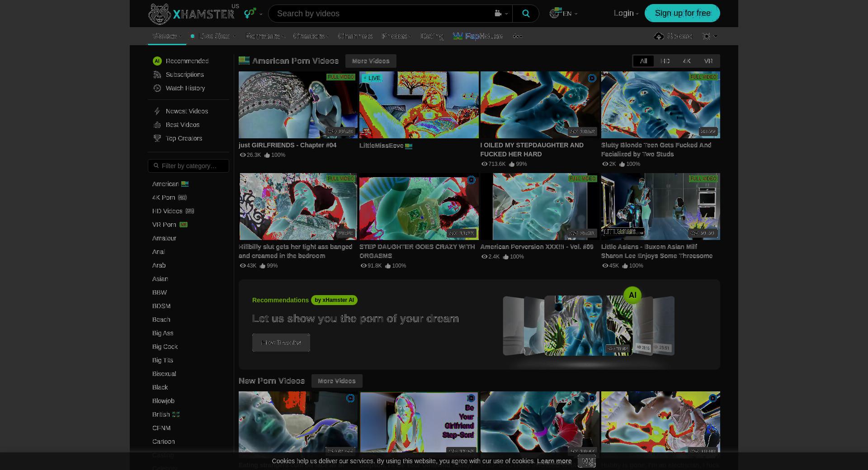Click the Newest Videos lightning icon
The width and height of the screenshot is (868, 470).
click(157, 111)
